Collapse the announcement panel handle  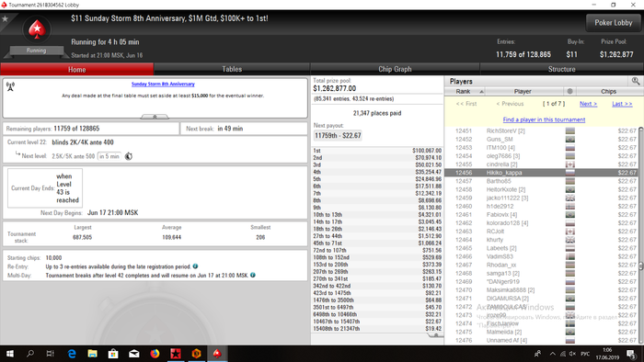[x=155, y=117]
